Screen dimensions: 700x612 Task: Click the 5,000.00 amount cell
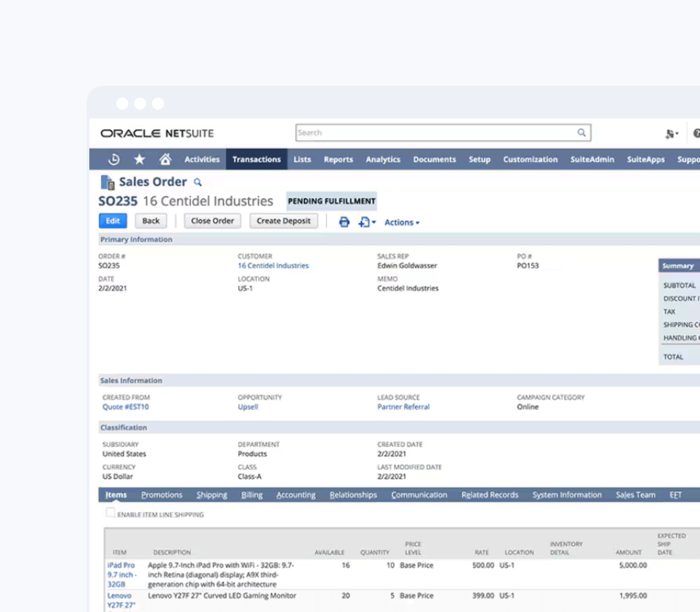tap(633, 565)
